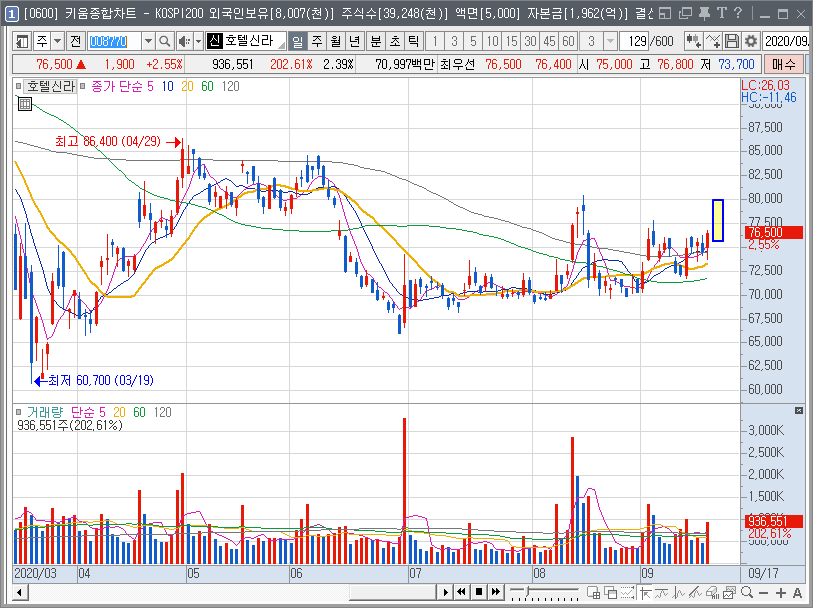Click the question mark help icon
The height and width of the screenshot is (608, 813).
pos(738,13)
